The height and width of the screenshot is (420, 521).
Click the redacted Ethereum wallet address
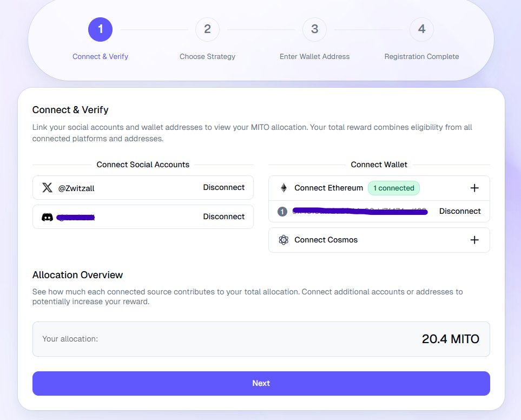point(360,211)
